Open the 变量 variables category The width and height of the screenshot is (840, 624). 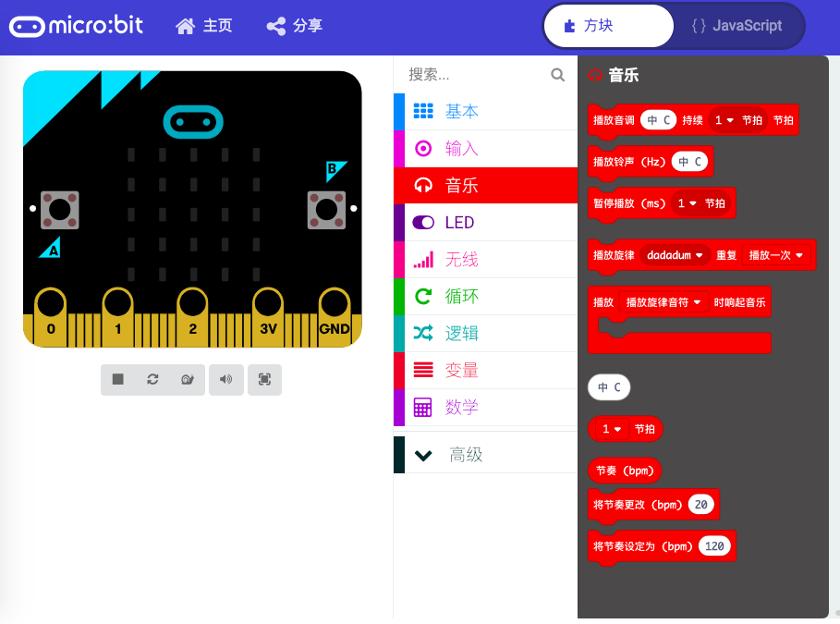pyautogui.click(x=485, y=371)
